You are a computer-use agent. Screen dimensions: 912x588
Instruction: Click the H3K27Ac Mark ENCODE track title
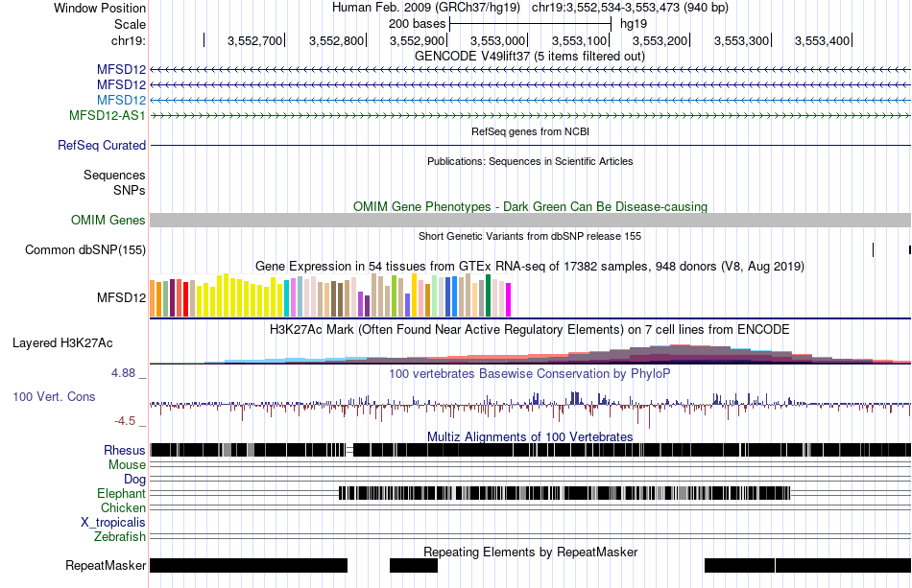(x=530, y=329)
